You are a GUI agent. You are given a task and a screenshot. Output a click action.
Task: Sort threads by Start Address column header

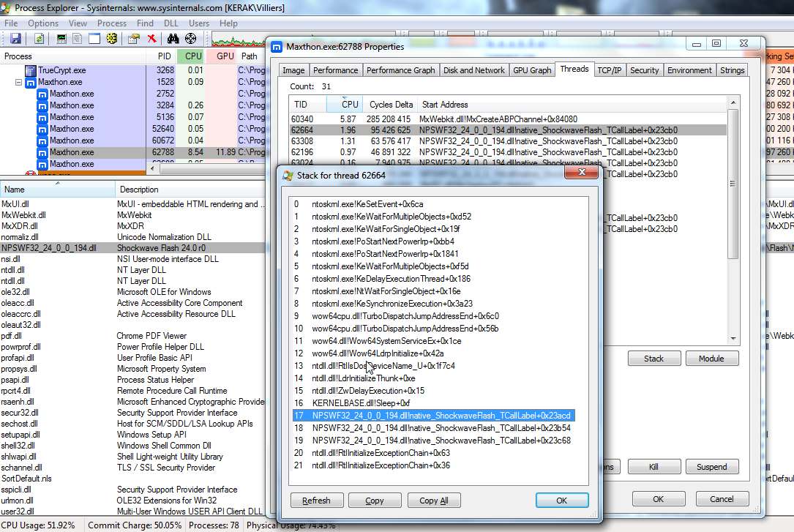[x=572, y=105]
